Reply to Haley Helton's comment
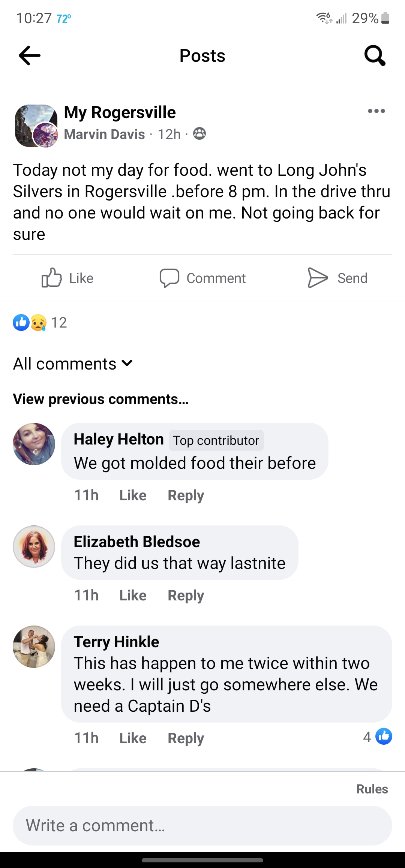405x868 pixels. (186, 495)
